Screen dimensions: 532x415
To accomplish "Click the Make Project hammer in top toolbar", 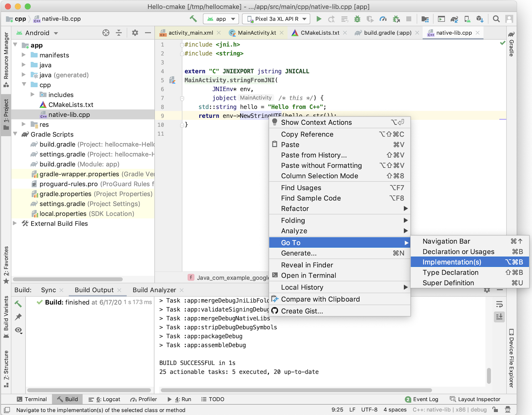I will tap(193, 19).
